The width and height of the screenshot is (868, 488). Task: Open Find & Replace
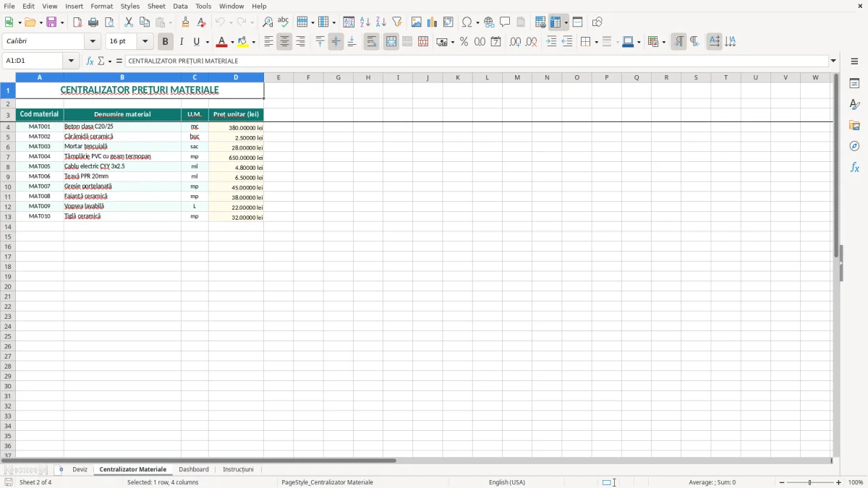(x=268, y=22)
